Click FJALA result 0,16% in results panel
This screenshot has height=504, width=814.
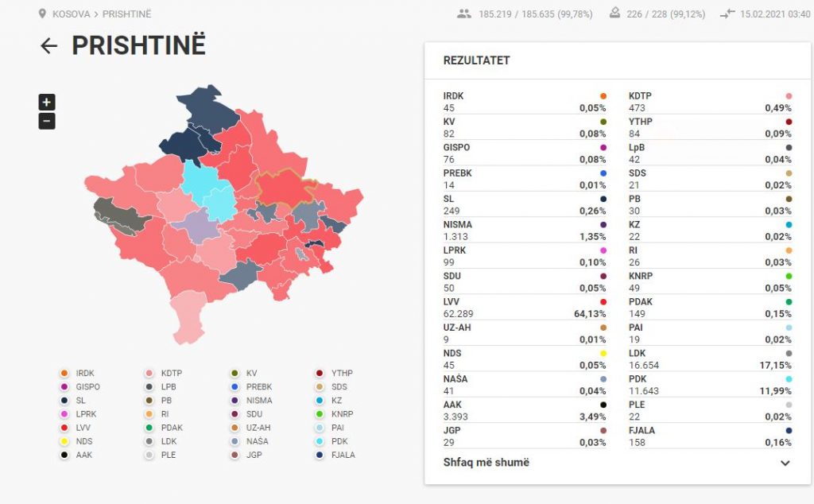[x=777, y=443]
